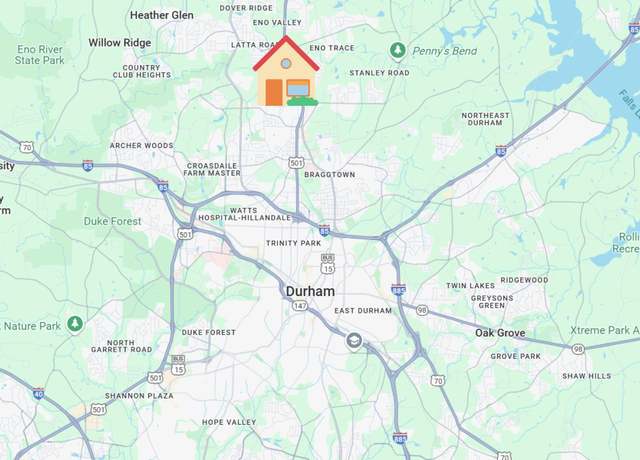Click the house marker icon

coord(286,71)
